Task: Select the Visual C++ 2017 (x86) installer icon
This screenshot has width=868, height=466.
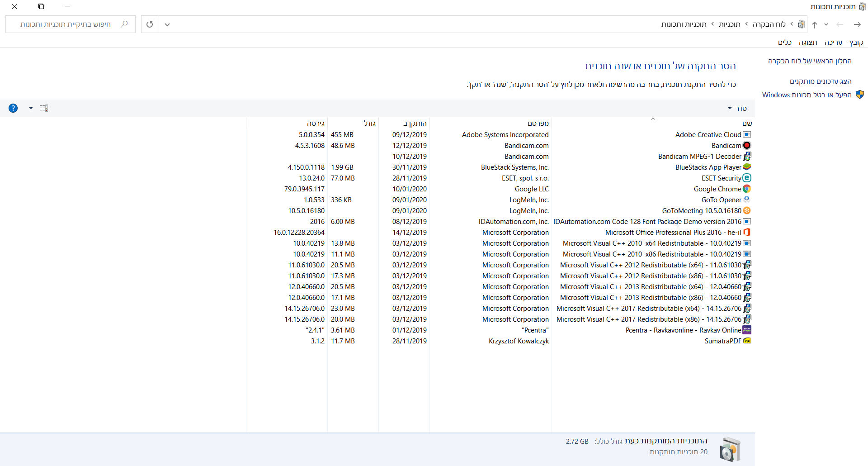Action: [747, 319]
